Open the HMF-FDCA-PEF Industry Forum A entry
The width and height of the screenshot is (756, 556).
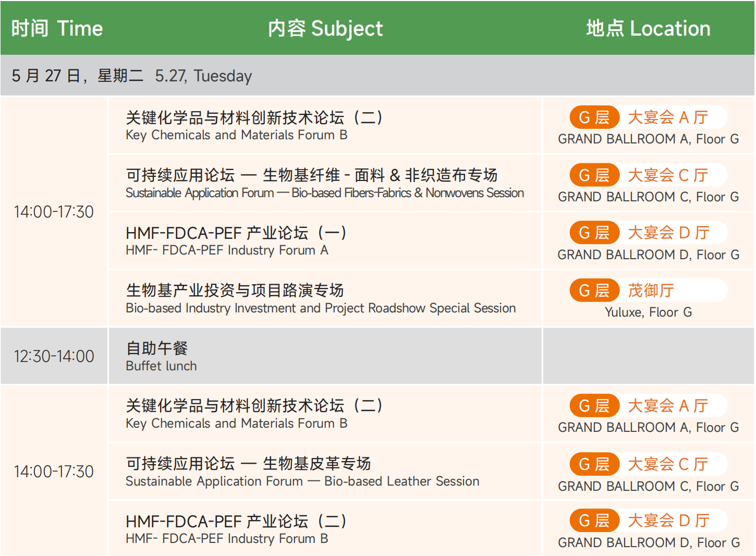(x=227, y=250)
